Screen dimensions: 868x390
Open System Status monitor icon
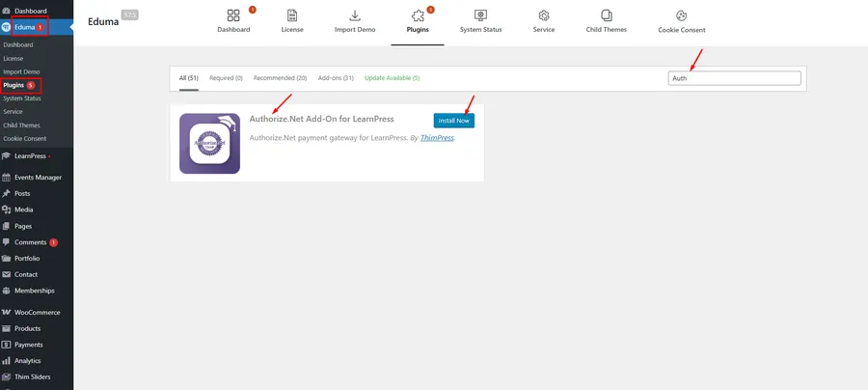click(480, 16)
